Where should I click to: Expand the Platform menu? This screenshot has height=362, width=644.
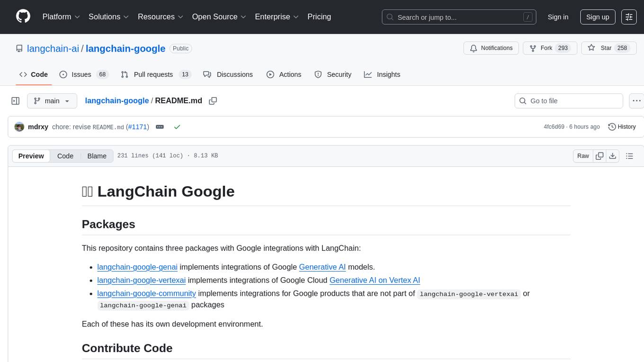(61, 17)
